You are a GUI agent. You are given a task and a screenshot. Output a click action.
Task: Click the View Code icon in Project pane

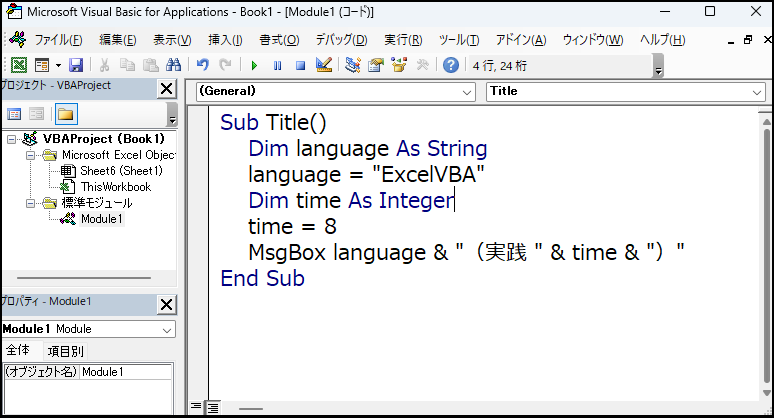click(x=14, y=114)
